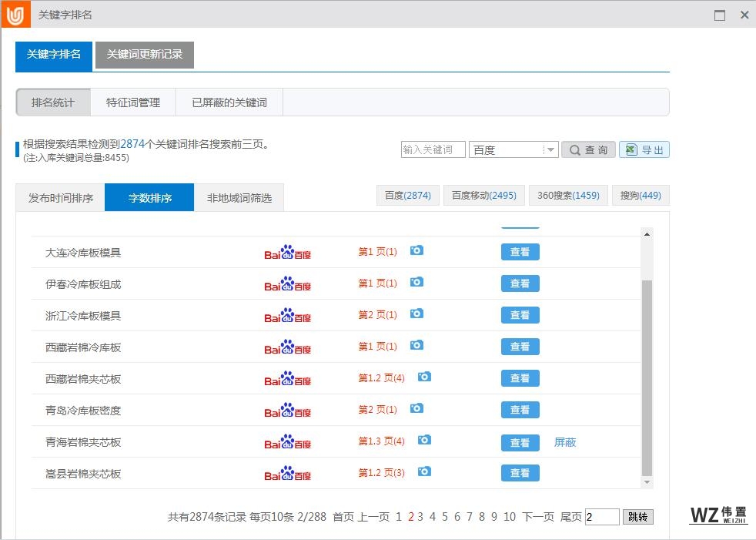This screenshot has width=756, height=540.
Task: Open the 关键词更新记录 tab
Action: click(144, 55)
